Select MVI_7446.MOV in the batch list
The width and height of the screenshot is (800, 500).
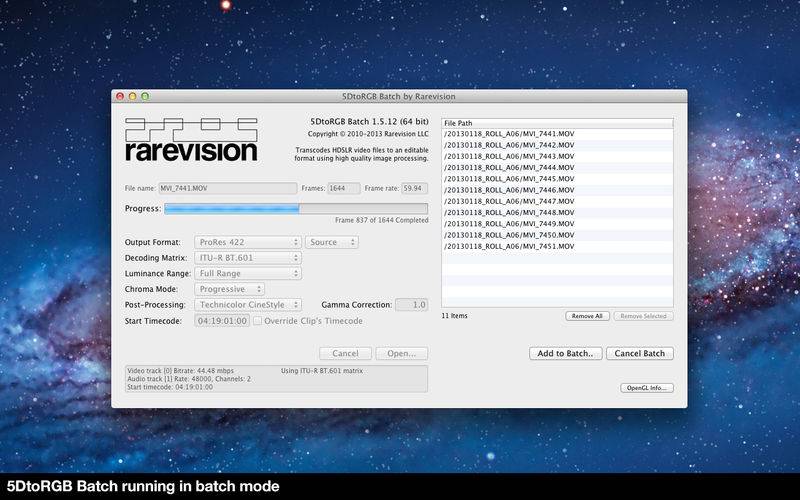[557, 190]
